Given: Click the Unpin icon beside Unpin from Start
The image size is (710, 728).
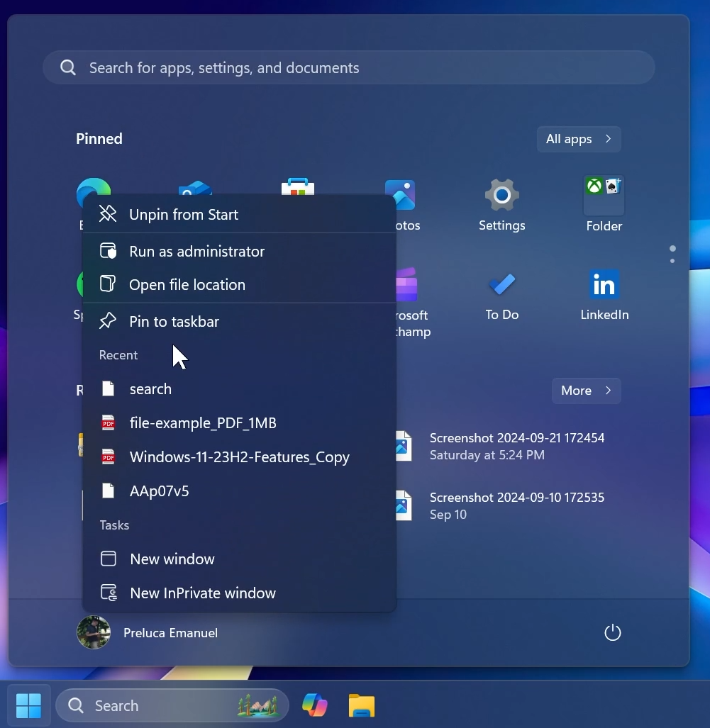Looking at the screenshot, I should 108,214.
